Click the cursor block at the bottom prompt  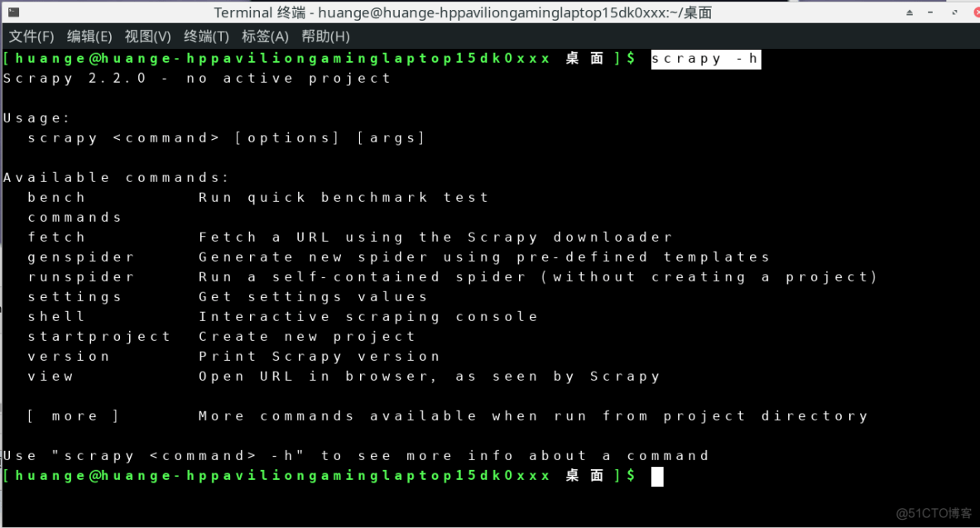[x=657, y=477]
